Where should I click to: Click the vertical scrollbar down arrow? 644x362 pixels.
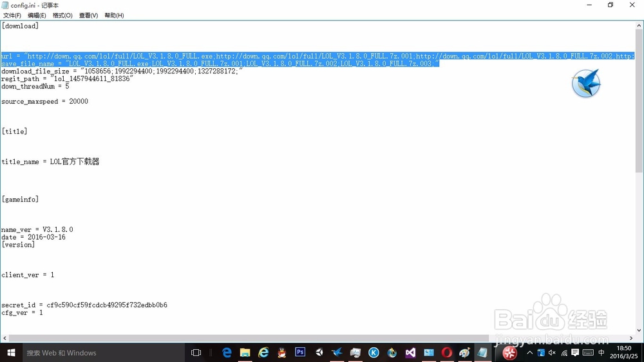click(x=639, y=330)
